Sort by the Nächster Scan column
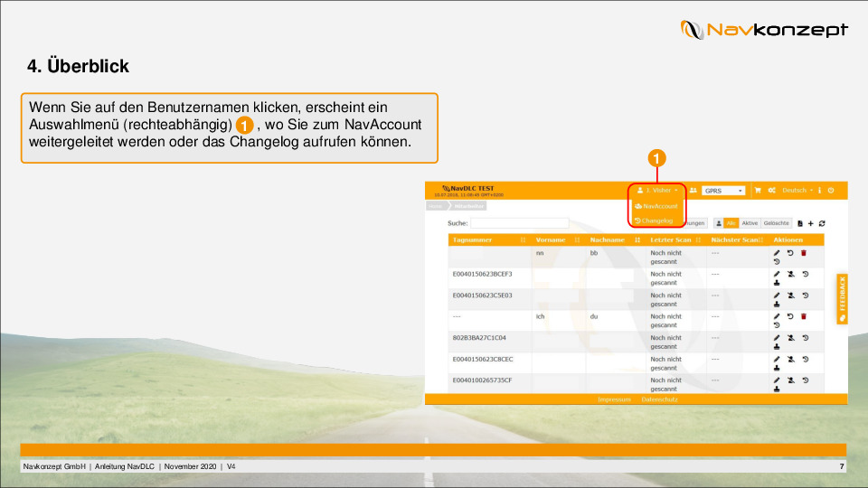 pos(738,240)
